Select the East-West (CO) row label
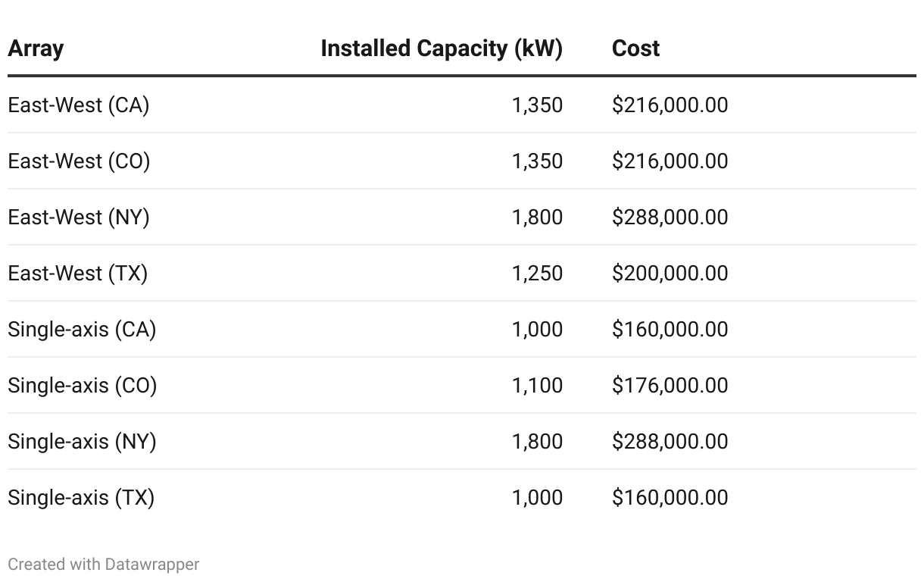The image size is (924, 582). pyautogui.click(x=79, y=161)
